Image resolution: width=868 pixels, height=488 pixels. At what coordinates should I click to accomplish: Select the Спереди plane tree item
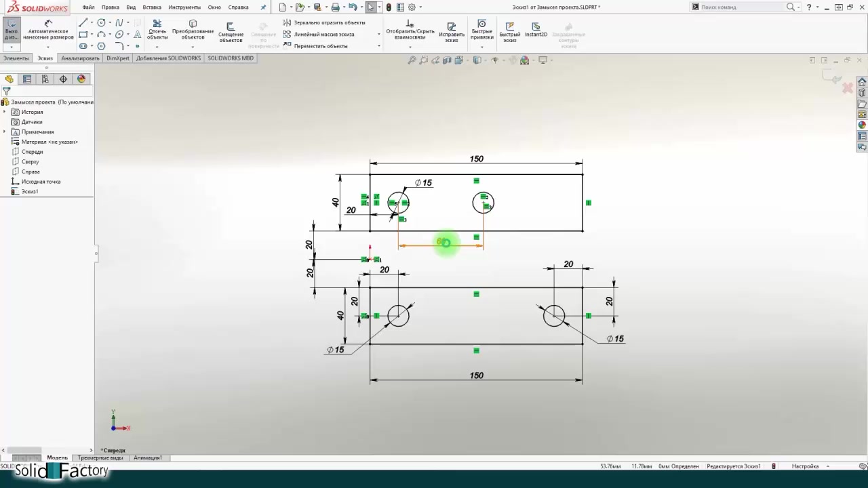(27, 152)
